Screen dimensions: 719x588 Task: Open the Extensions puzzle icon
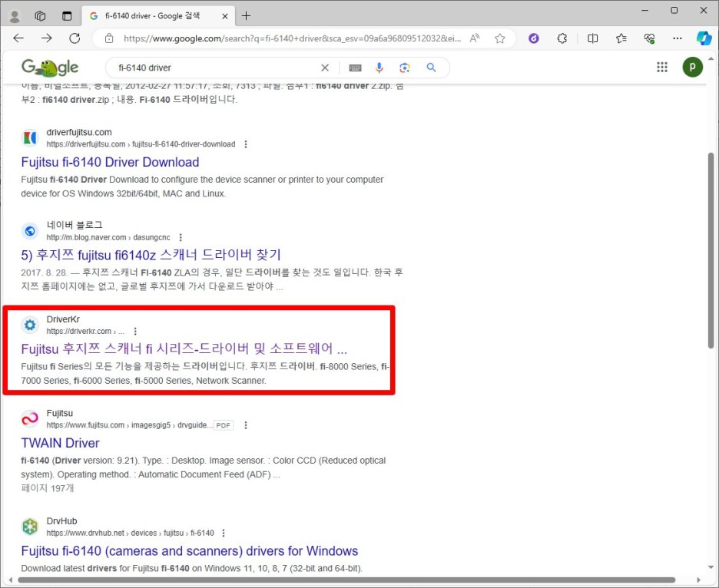click(x=562, y=38)
